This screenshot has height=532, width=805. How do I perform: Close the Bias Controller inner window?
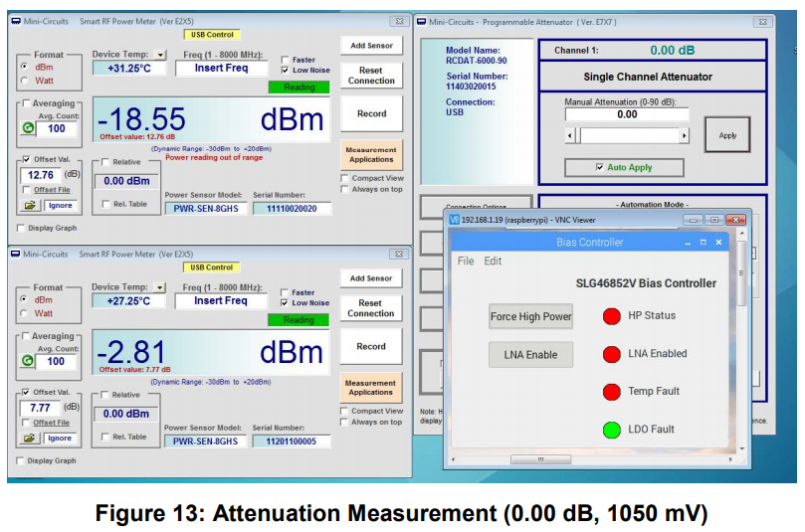point(718,243)
